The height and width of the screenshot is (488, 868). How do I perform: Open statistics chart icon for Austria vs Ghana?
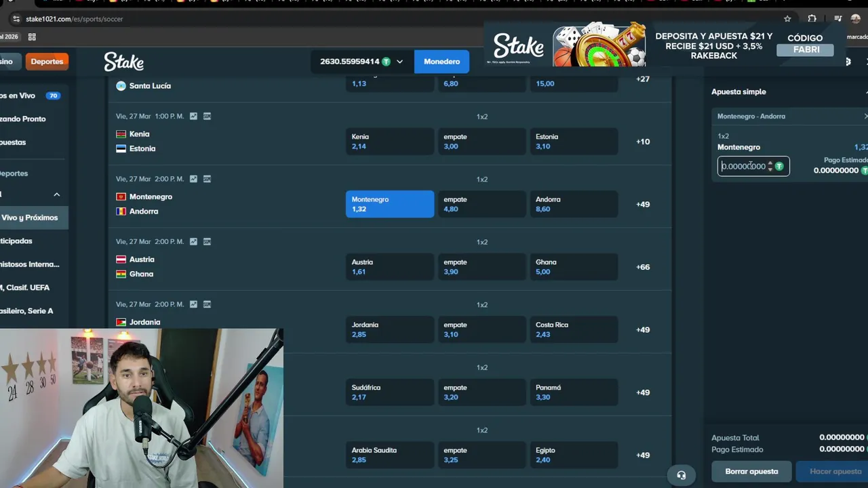pyautogui.click(x=193, y=241)
